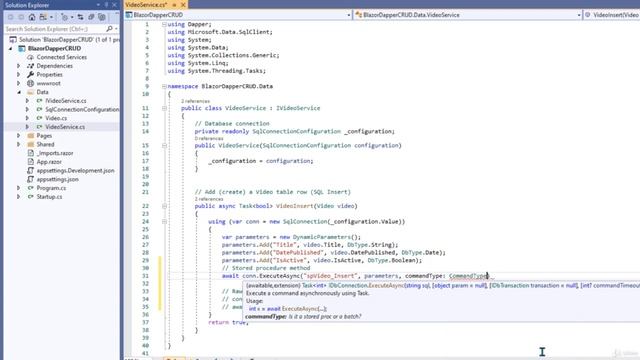
Task: Collapse namespace BlazorDapperCRUD.Data outline
Action: [x=164, y=87]
